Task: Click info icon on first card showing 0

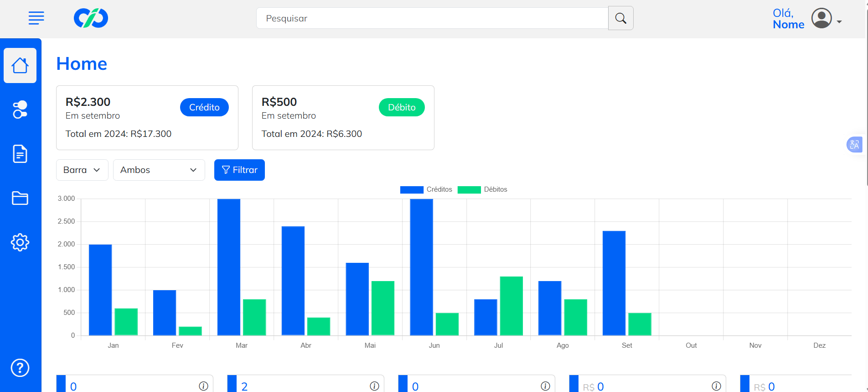Action: click(203, 386)
